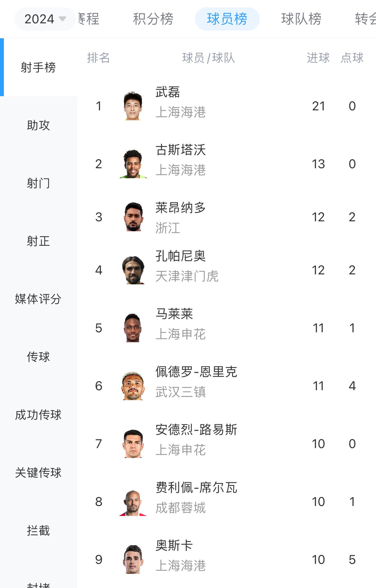Switch to the 积分榜 tab
This screenshot has height=588, width=376.
[x=153, y=19]
